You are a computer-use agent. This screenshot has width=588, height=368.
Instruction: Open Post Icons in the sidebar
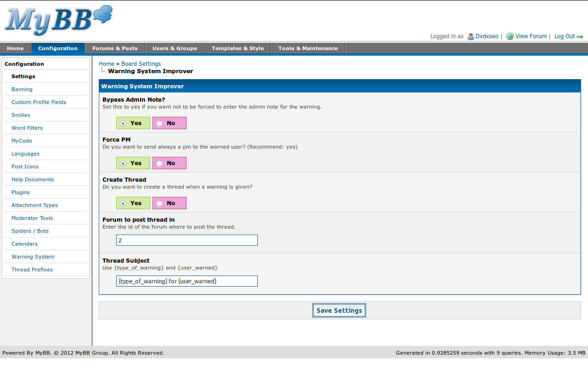pyautogui.click(x=25, y=167)
